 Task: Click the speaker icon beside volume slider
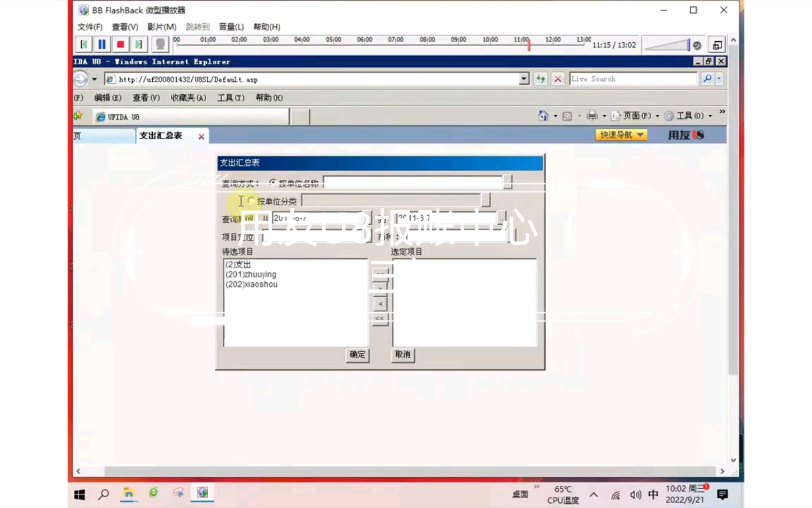pos(697,45)
